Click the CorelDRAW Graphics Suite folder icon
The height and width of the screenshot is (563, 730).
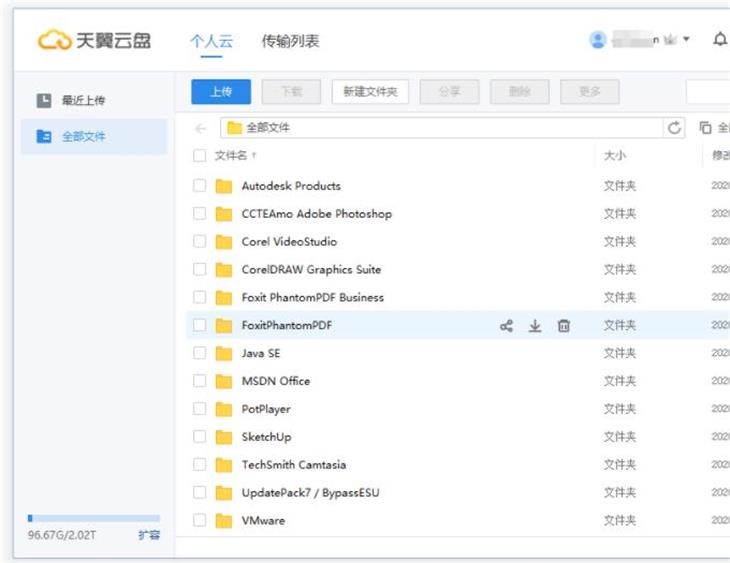(x=224, y=270)
